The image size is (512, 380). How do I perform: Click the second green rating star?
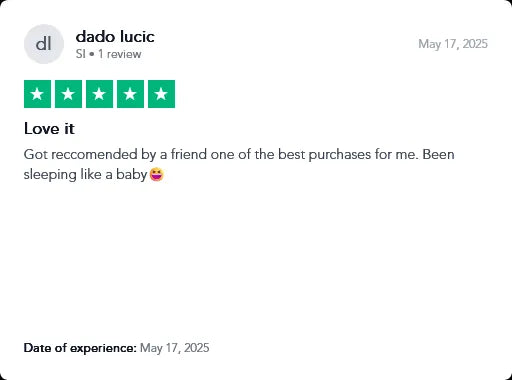tap(68, 94)
